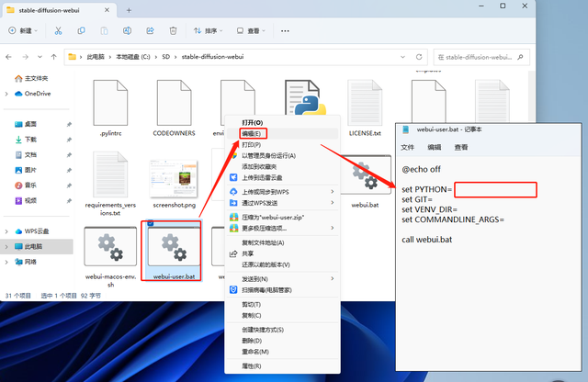Open 桌面 (Desktop) in sidebar
Viewport: 588px width, 382px height.
tap(26, 124)
